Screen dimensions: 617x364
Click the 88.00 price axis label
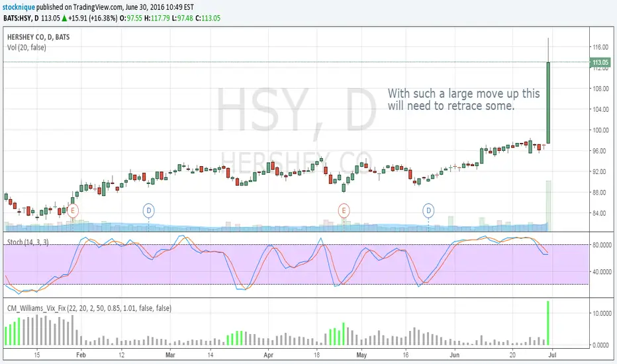point(600,193)
